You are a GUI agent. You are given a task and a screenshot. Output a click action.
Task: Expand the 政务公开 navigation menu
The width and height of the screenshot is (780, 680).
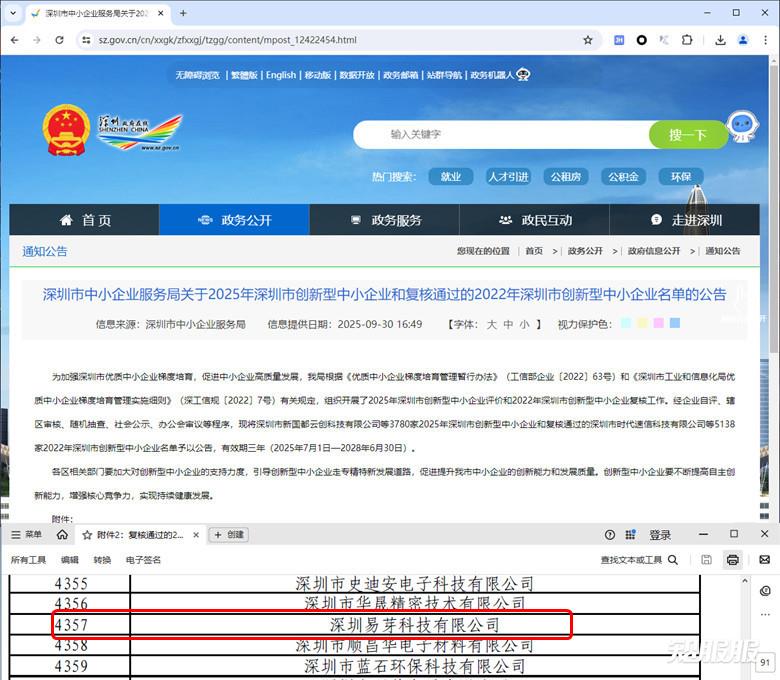(234, 220)
